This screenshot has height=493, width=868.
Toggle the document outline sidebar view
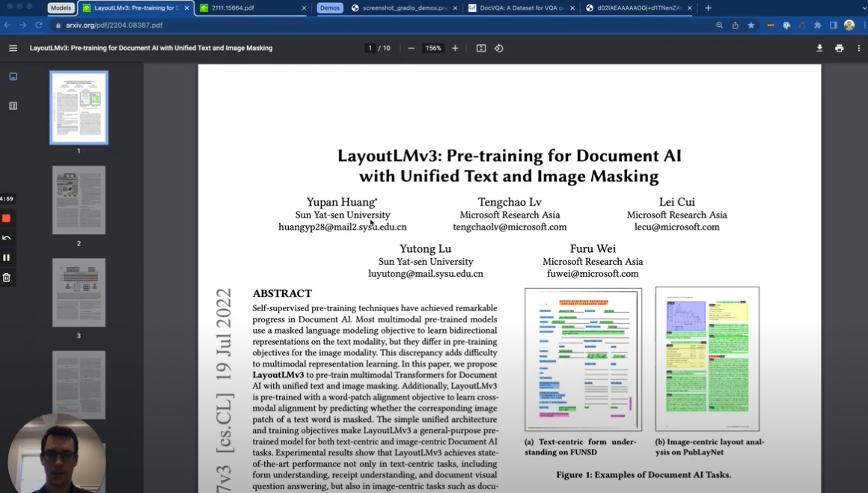point(12,106)
